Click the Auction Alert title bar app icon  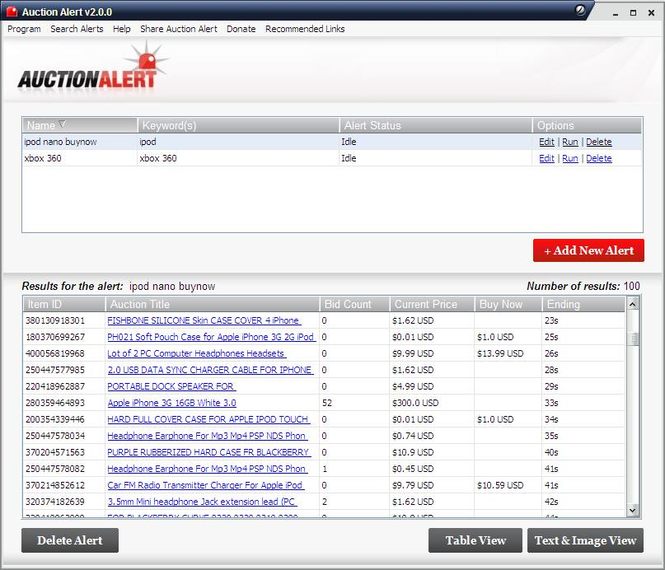[11, 11]
